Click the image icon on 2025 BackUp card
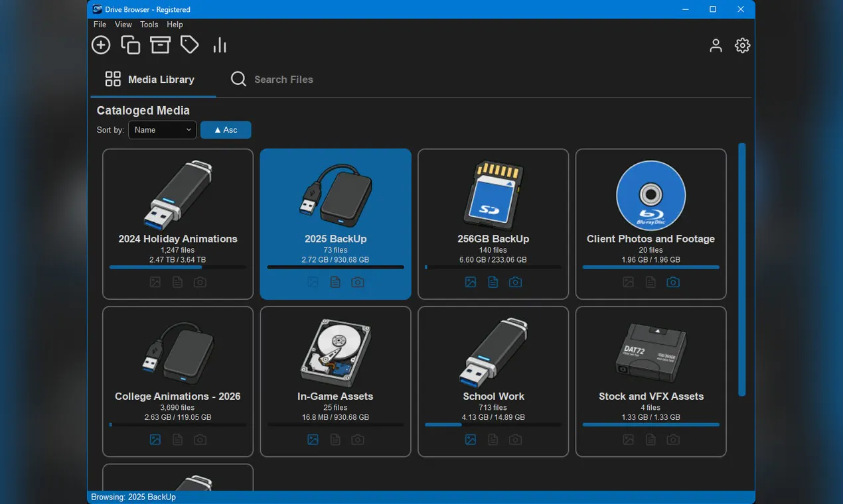This screenshot has height=504, width=843. point(313,283)
